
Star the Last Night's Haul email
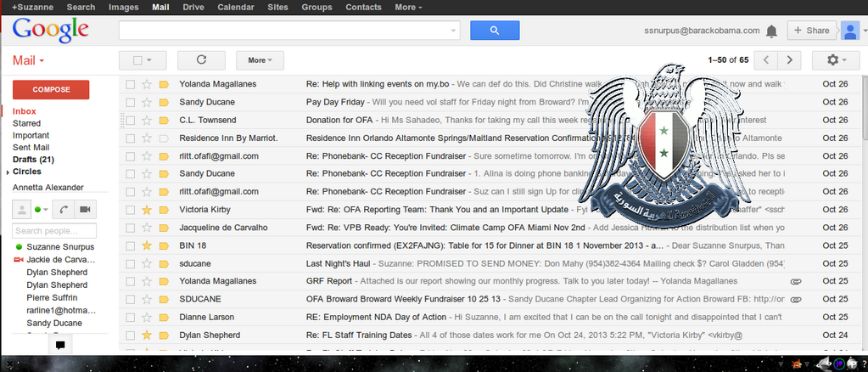147,263
